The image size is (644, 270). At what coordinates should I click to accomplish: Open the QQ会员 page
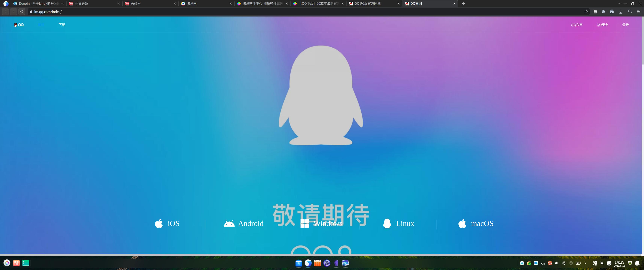click(x=577, y=25)
